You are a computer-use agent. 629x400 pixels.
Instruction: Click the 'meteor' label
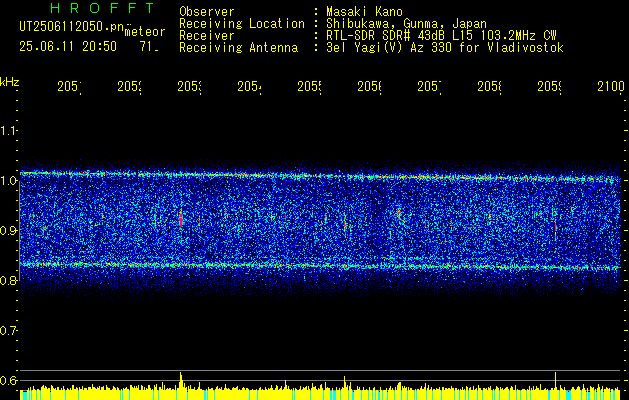[x=145, y=32]
